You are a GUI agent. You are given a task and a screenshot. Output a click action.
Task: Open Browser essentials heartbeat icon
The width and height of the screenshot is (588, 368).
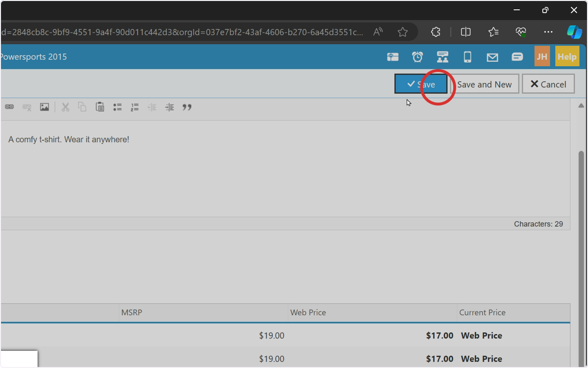pyautogui.click(x=521, y=32)
